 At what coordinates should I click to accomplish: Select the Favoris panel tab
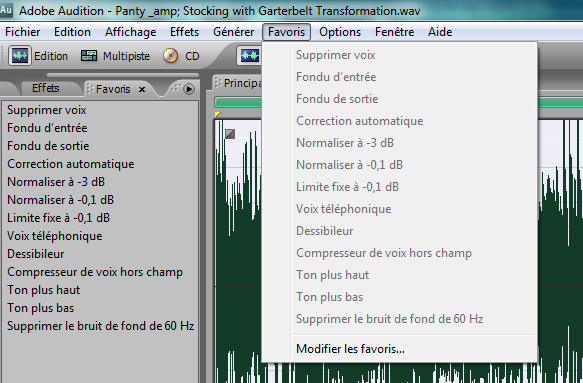[113, 89]
